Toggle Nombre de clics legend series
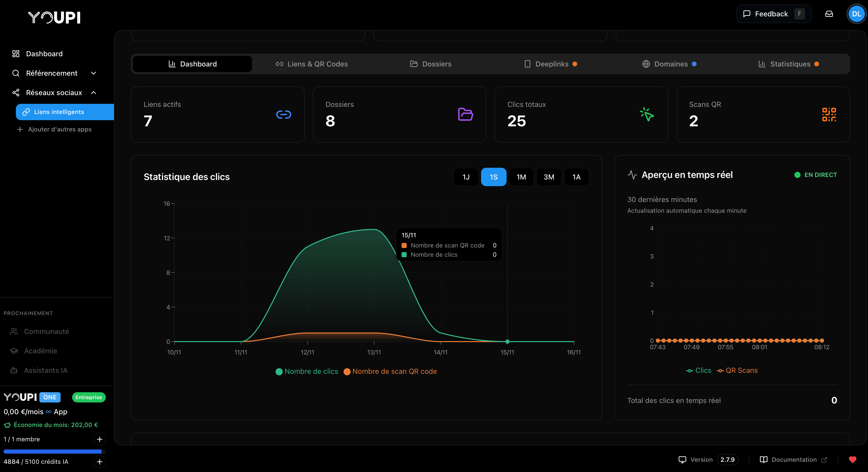 click(x=307, y=371)
